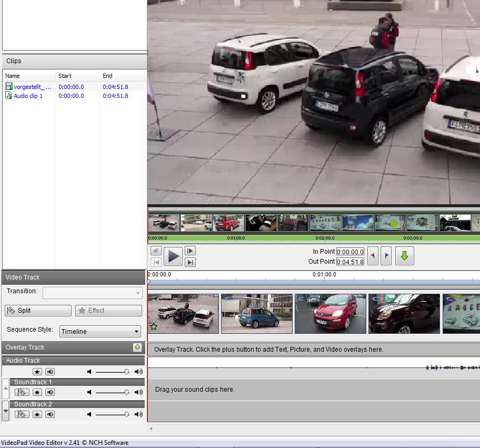
Task: Expand the Sequence Style dropdown
Action: pos(99,331)
